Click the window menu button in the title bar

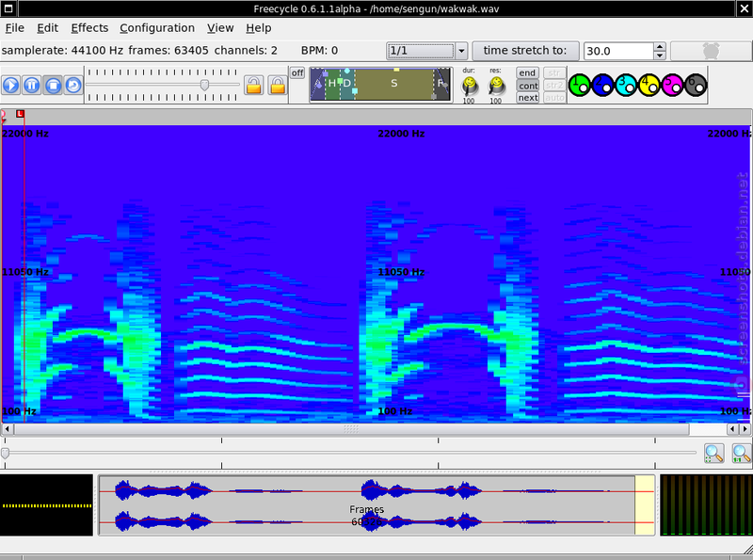tap(8, 8)
